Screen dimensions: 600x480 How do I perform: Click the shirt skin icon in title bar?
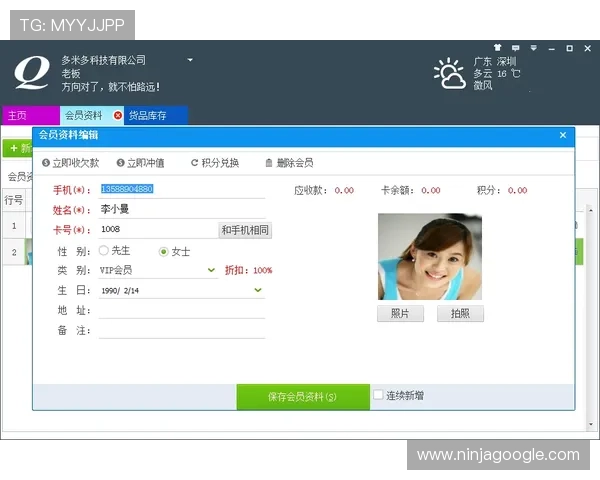point(497,47)
